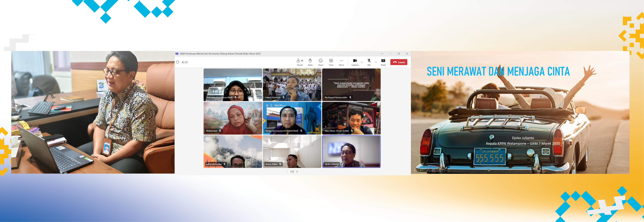Open the More actions menu in toolbar
Image resolution: width=644 pixels, height=222 pixels.
click(341, 62)
